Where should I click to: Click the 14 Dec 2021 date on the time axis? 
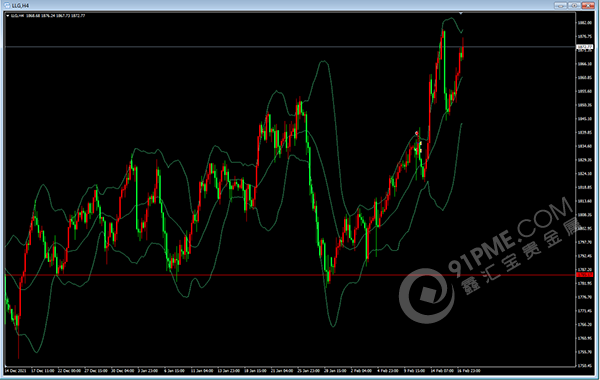coord(16,371)
